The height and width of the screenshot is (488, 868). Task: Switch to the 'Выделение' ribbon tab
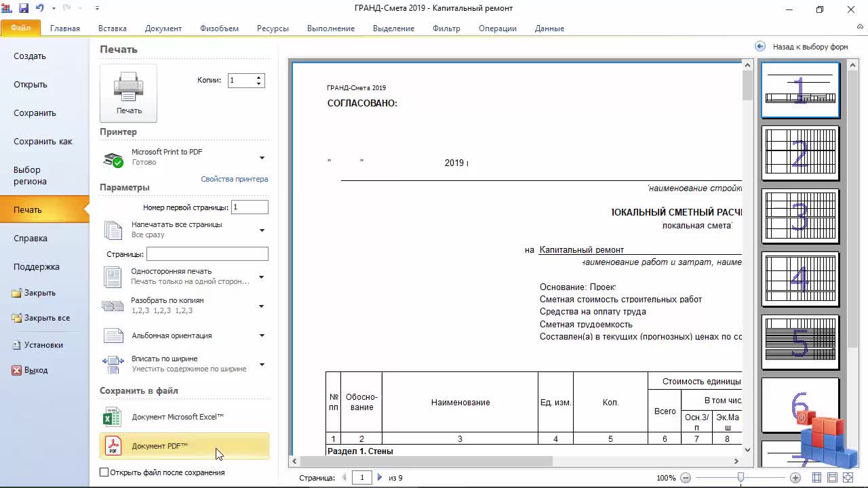point(393,28)
